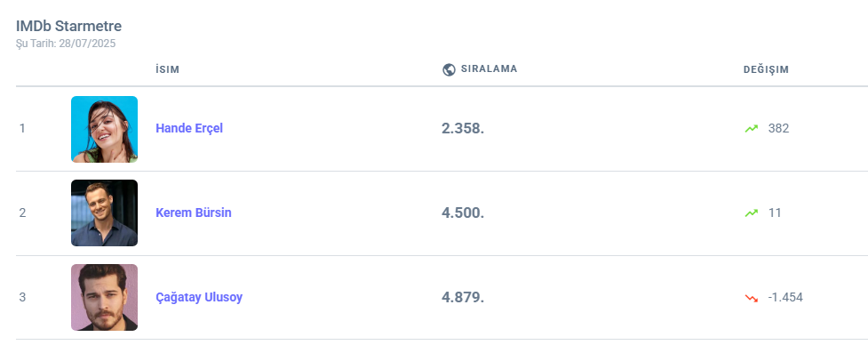Open the Kerem Bürsin name link
Screen dimensions: 868x361
[x=194, y=213]
